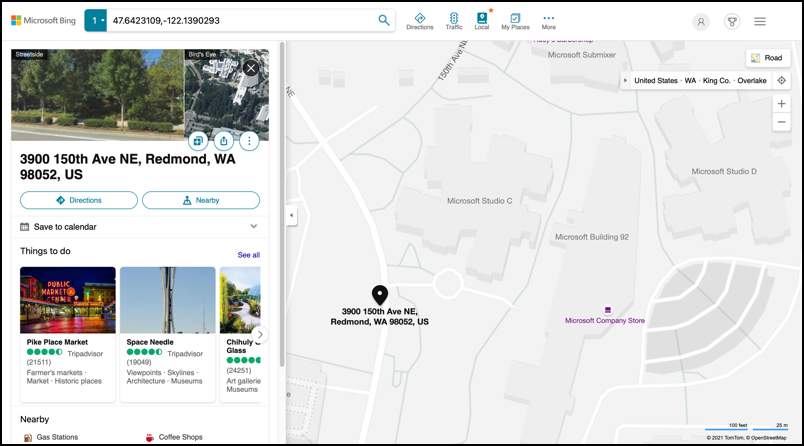Click the black map pin marker
Screen dimensions: 804x446
coord(379,295)
